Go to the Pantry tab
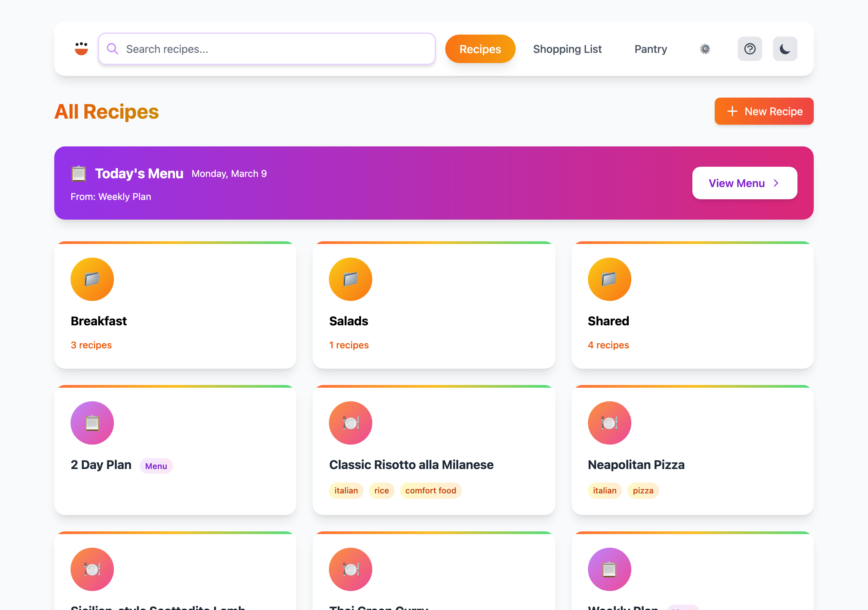The height and width of the screenshot is (610, 868). [x=650, y=49]
